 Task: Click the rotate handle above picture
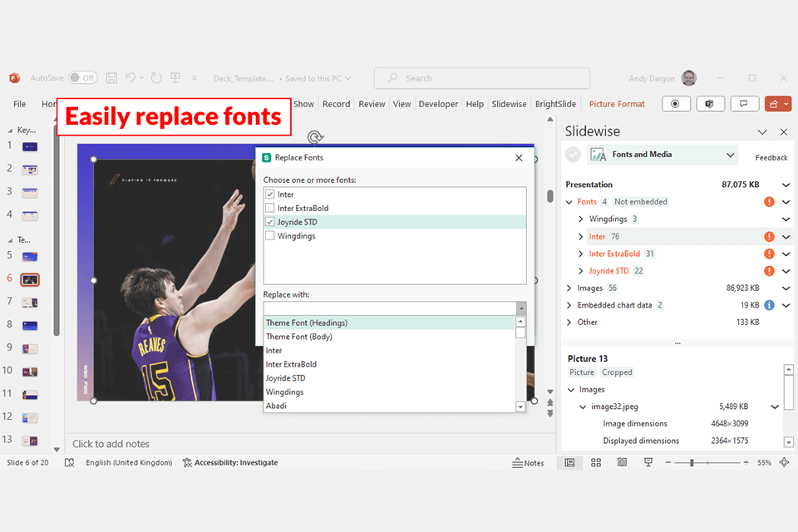(315, 137)
